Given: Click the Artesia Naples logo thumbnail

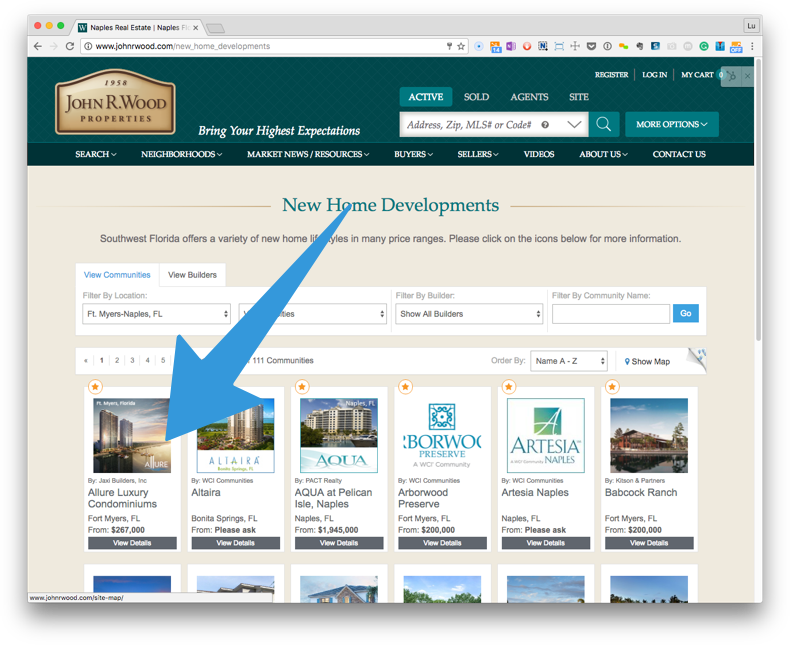Looking at the screenshot, I should 546,435.
